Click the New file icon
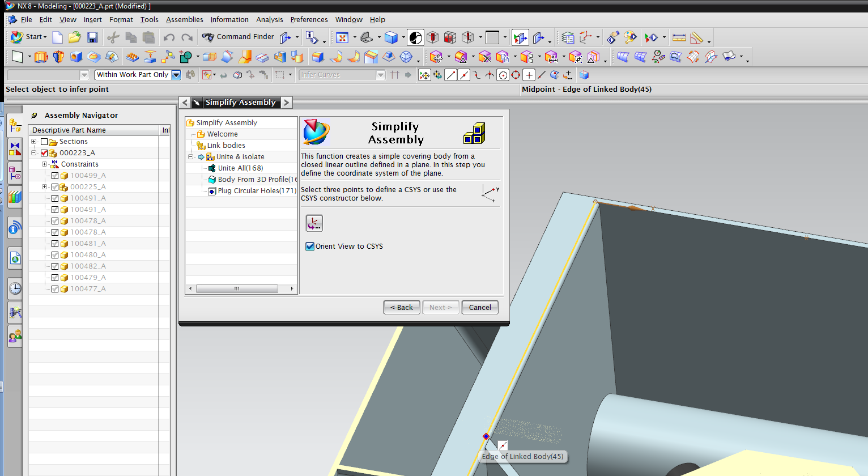Screen dimensions: 868x476 click(58, 37)
